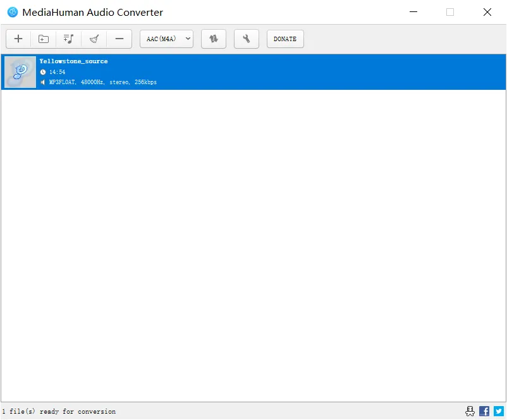Click the Facebook icon in status bar

click(484, 411)
